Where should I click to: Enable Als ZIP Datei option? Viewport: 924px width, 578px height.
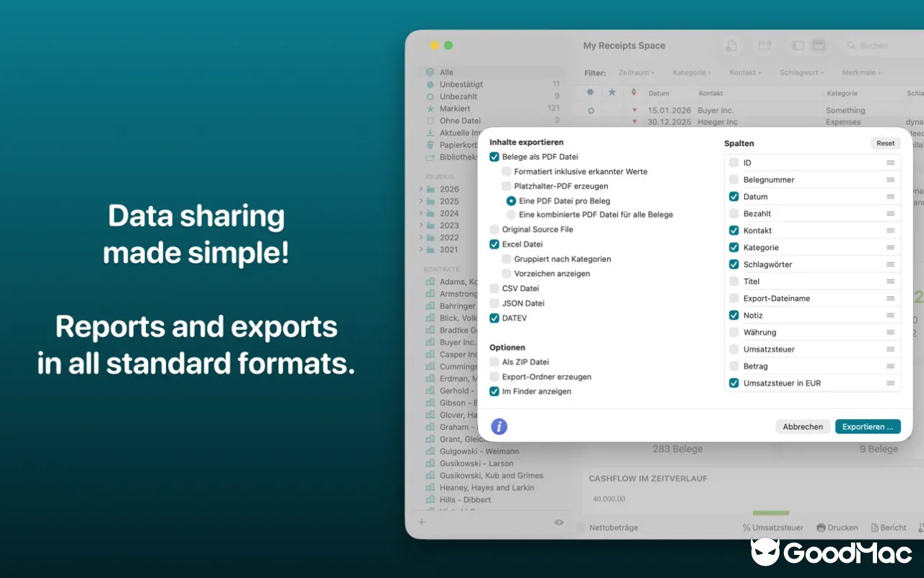click(494, 362)
